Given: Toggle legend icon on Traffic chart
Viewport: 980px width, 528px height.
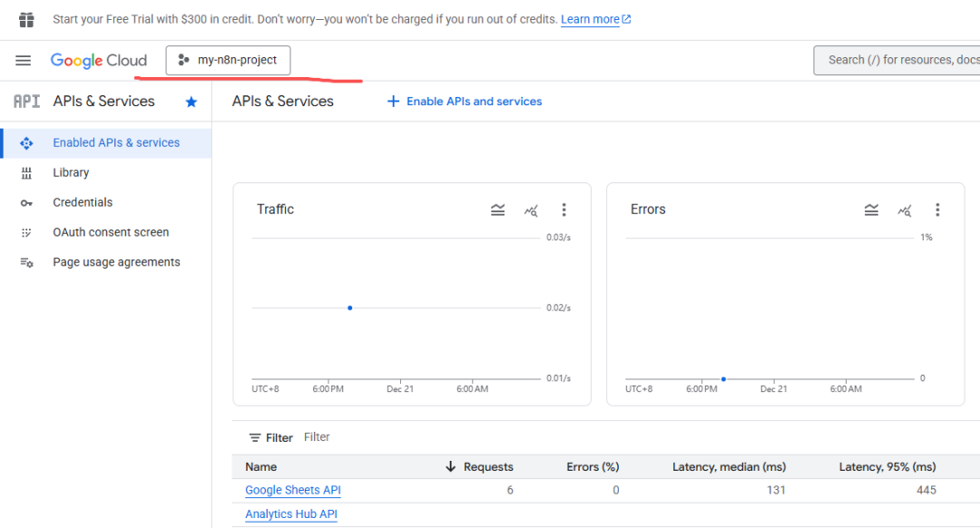Looking at the screenshot, I should [x=497, y=210].
